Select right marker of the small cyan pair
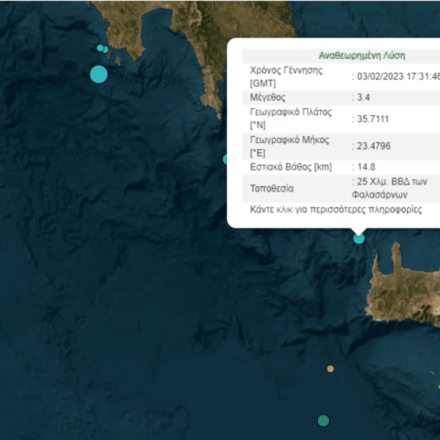 pos(106,50)
